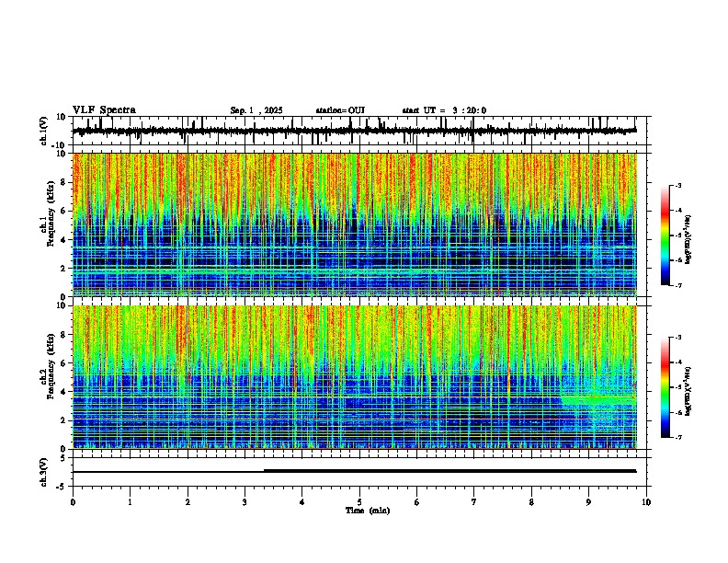
Task: Click the "-3" tick on the ch.1 colorbar
Action: [x=677, y=186]
